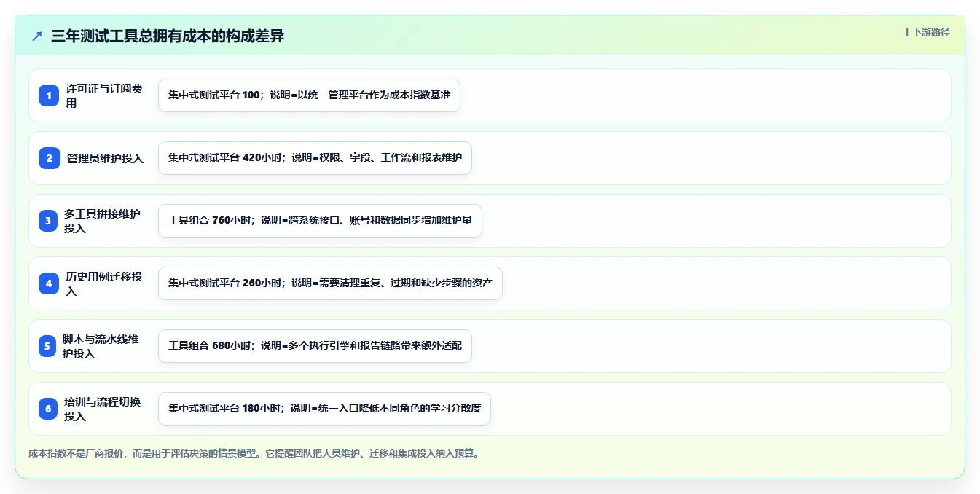Click the 历史用例迁移投入 label
980x494 pixels.
(x=104, y=283)
